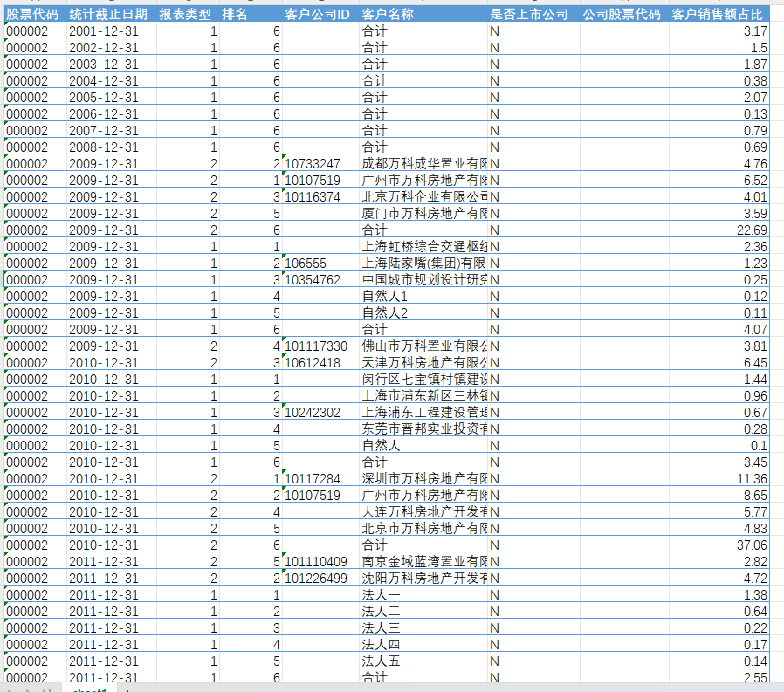Select the 法人四 cell
The image size is (784, 692).
(423, 645)
